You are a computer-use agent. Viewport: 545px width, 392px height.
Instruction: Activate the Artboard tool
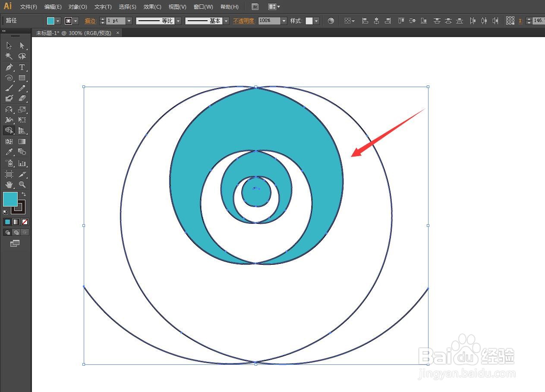[9, 174]
